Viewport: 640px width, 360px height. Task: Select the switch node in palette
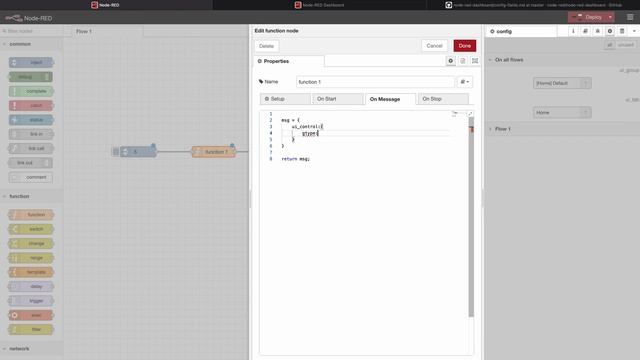31,229
